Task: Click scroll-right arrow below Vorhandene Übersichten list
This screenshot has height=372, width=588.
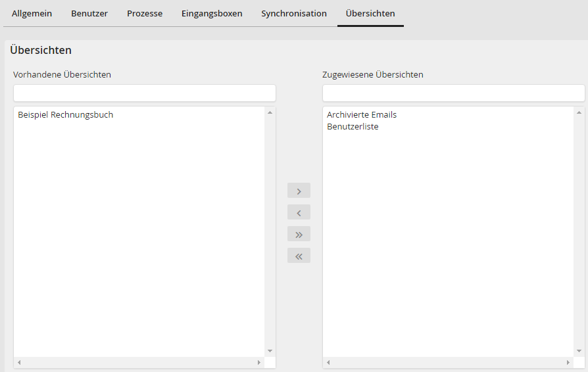Action: pos(258,363)
